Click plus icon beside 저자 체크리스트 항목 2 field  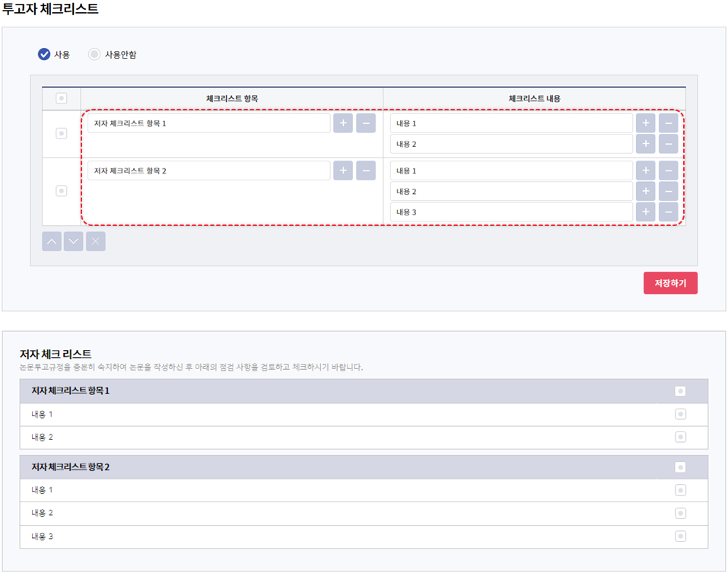[343, 171]
